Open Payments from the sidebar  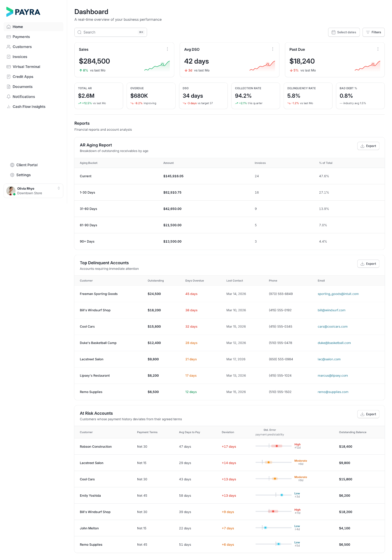coord(34,37)
